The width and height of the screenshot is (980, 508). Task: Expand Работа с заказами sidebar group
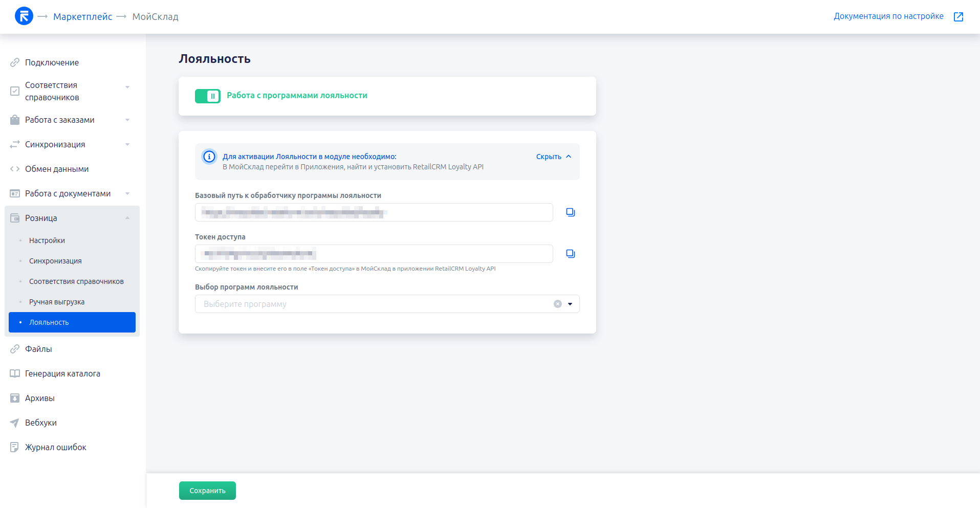coord(127,120)
